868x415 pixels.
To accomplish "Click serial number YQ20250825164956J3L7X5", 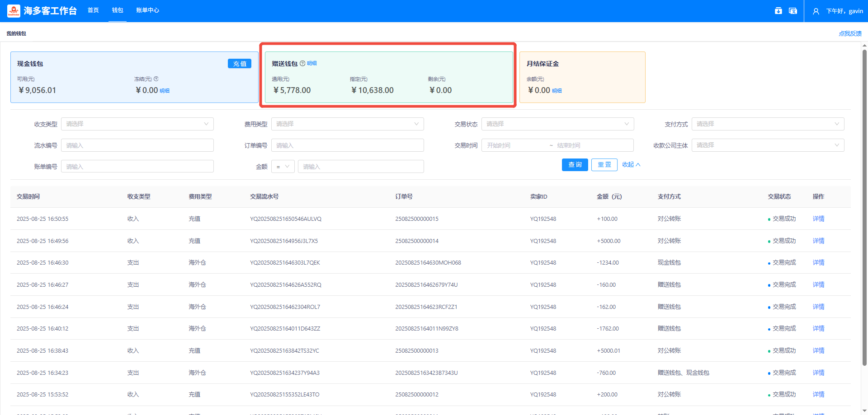I will (284, 241).
